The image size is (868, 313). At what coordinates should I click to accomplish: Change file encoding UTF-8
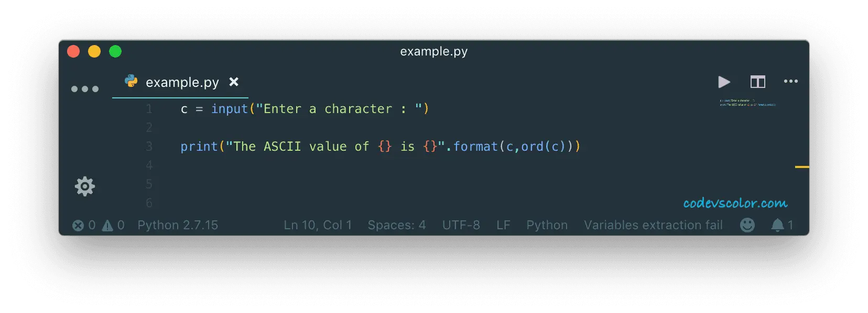[461, 225]
